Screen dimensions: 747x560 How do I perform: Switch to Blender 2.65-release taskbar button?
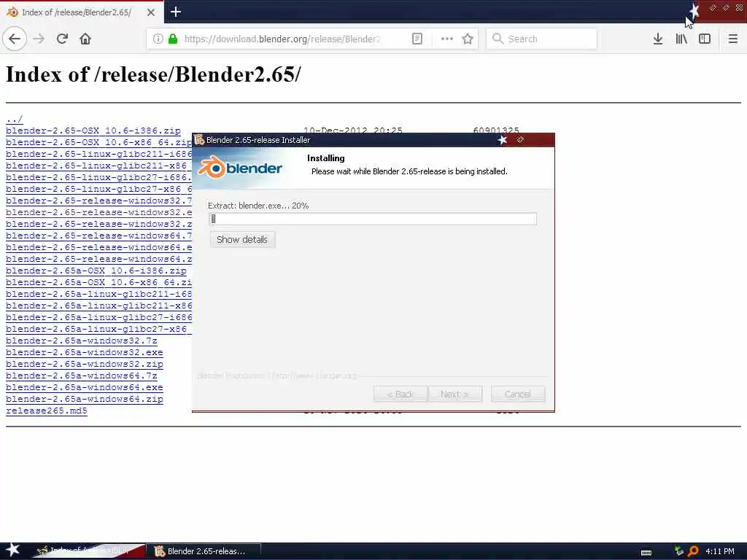coord(204,551)
